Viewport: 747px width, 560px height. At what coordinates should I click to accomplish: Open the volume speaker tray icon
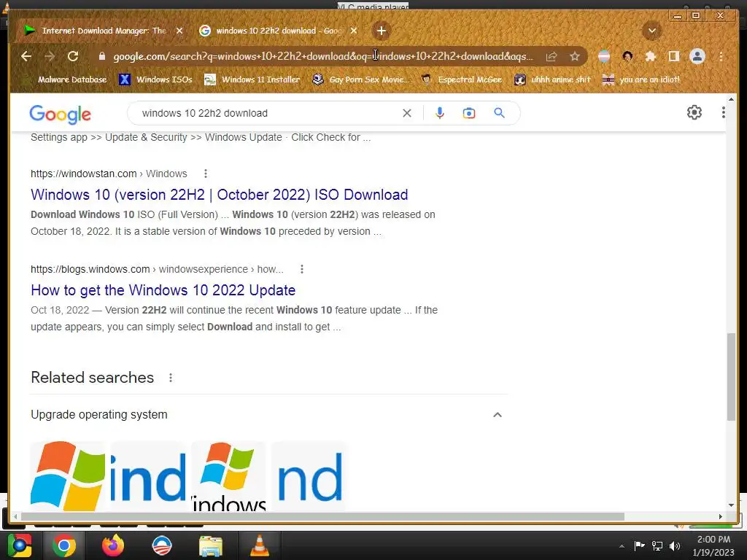point(675,546)
